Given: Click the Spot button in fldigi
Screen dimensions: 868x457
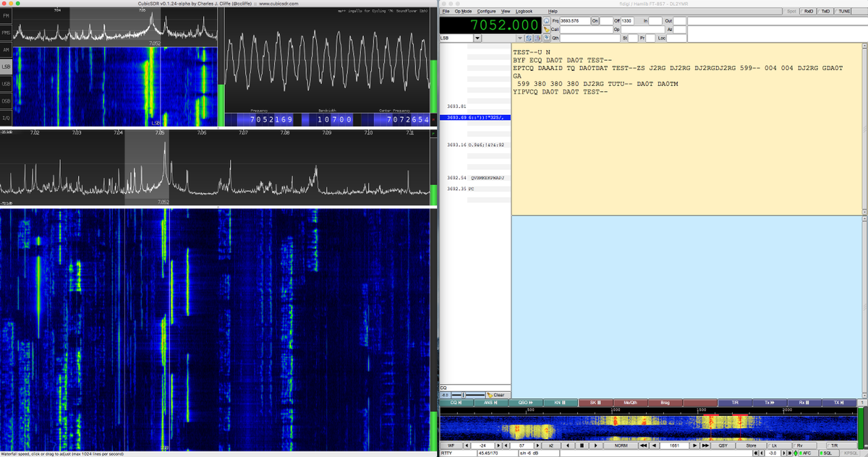Looking at the screenshot, I should (x=790, y=12).
